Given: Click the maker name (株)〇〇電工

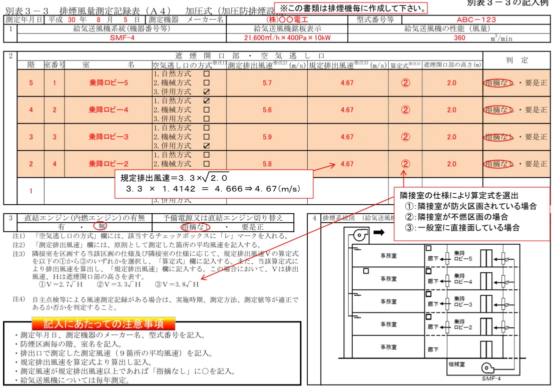Looking at the screenshot, I should (x=287, y=20).
